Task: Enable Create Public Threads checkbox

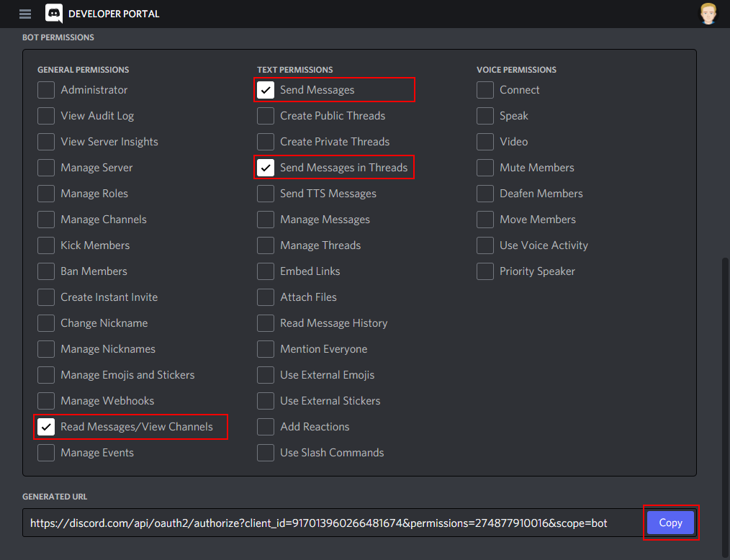Action: (x=266, y=116)
